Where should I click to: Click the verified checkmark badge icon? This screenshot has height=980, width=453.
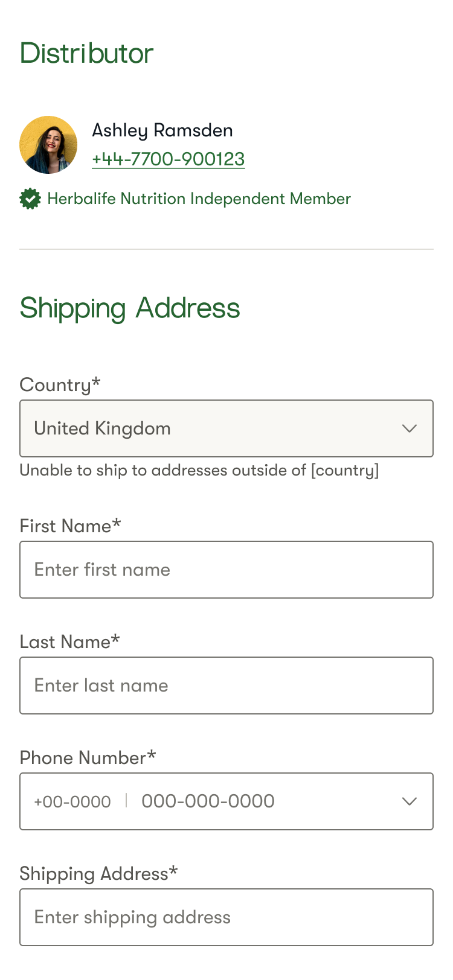click(29, 198)
